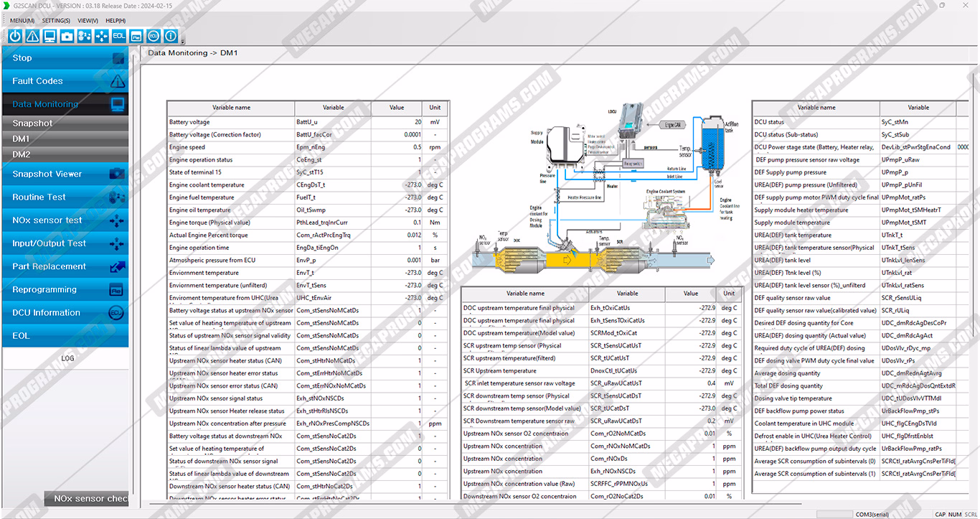Collapse the Data Monitoring sidebar section
The width and height of the screenshot is (980, 519).
(x=65, y=104)
